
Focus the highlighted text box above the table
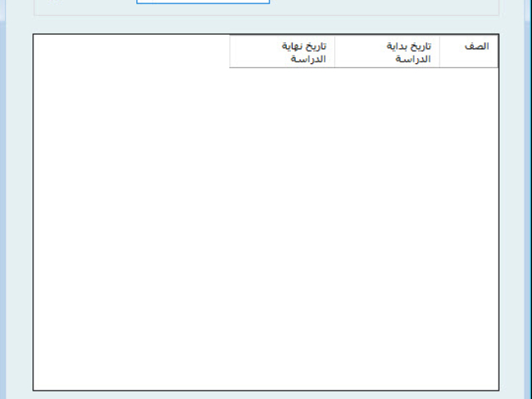[x=203, y=2]
